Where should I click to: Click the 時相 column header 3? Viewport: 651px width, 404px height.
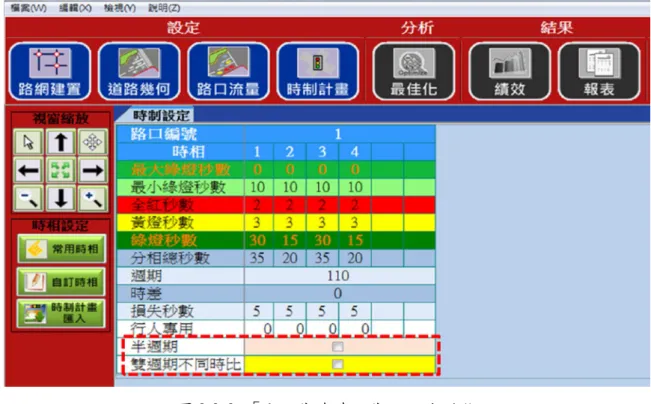[x=322, y=152]
